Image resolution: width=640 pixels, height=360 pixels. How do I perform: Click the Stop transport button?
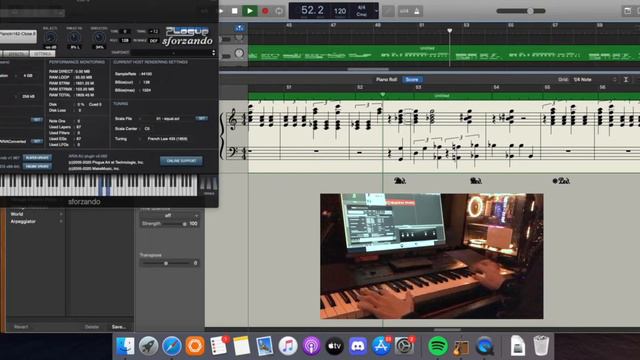coord(235,11)
